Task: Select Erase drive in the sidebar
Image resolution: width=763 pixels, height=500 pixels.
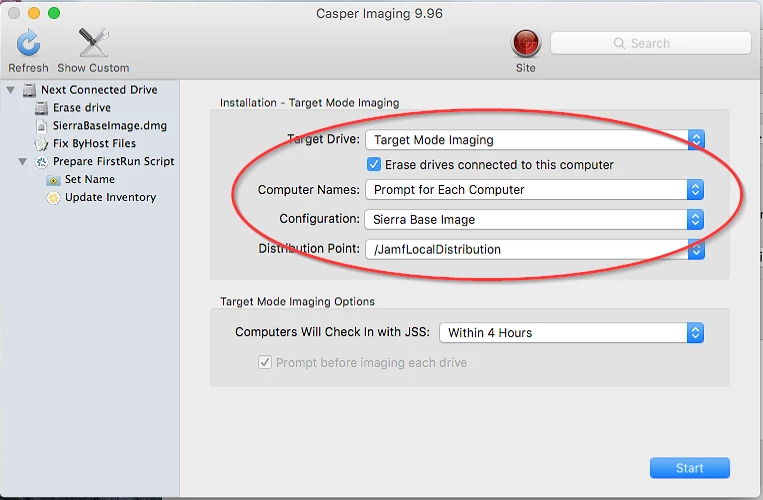Action: [x=82, y=107]
